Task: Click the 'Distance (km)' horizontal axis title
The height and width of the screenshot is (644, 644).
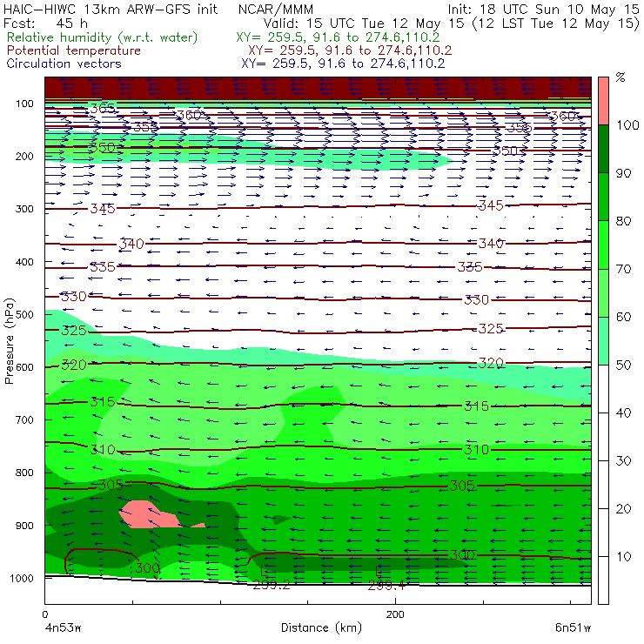Action: point(321,627)
